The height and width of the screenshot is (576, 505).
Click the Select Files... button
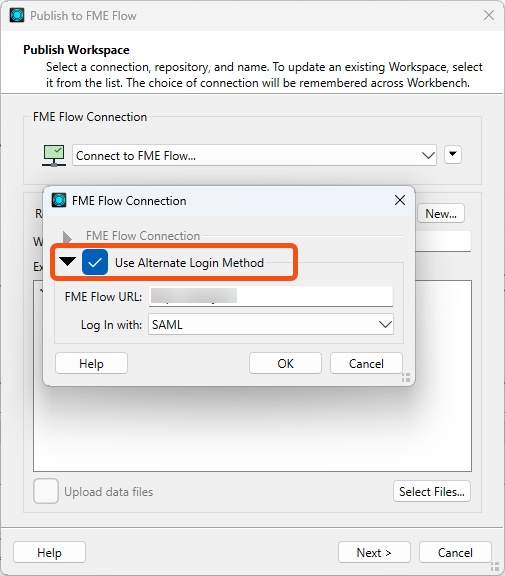pos(432,491)
